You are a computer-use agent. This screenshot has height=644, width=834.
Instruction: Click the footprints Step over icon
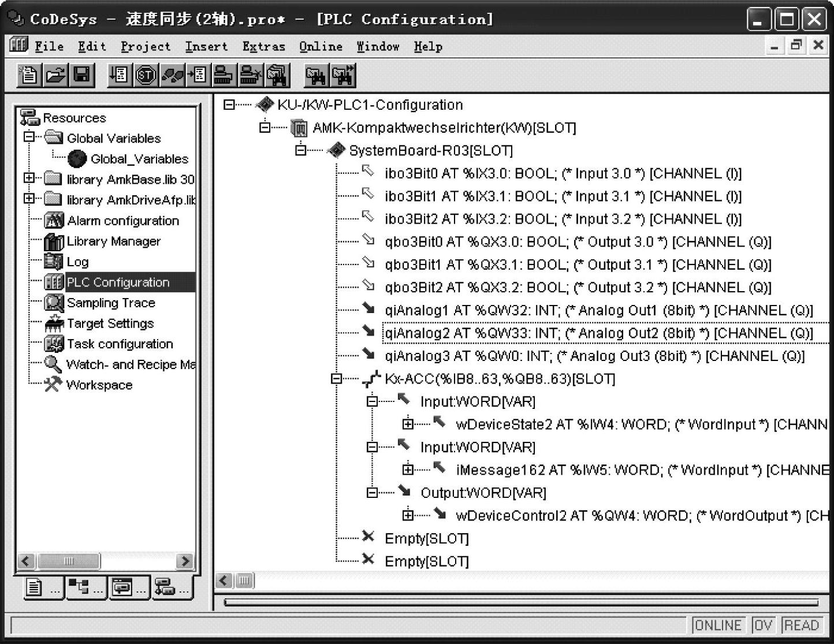(x=172, y=75)
